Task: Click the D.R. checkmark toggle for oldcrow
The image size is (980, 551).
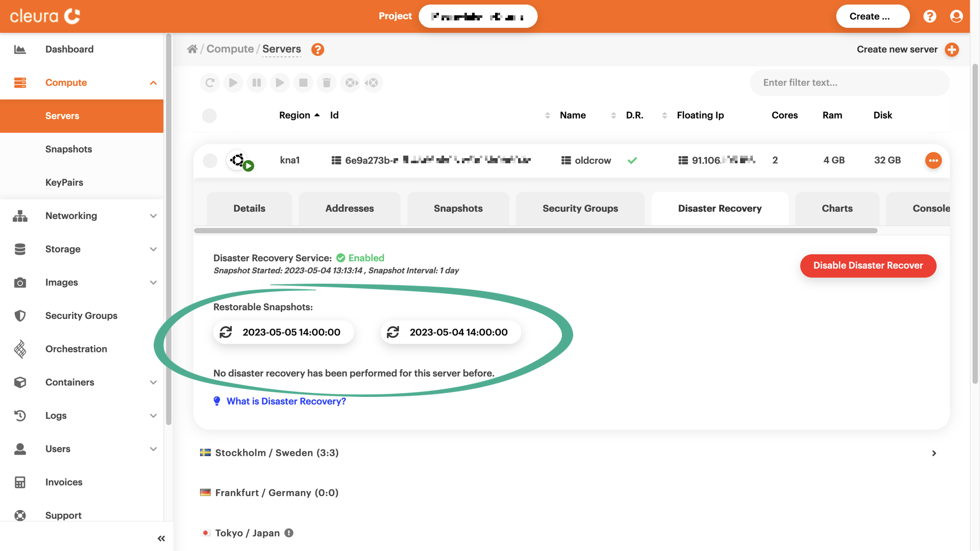Action: point(633,160)
